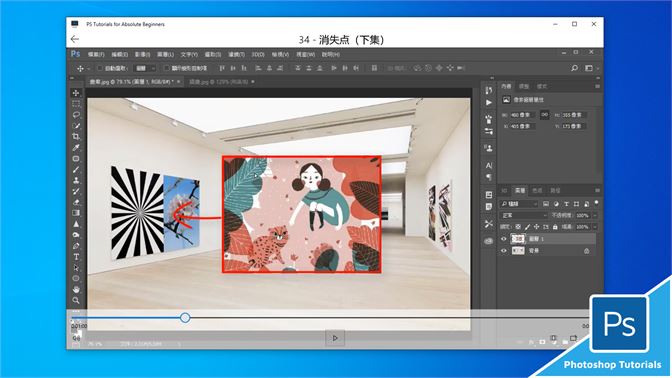Select the Move tool in toolbox

pyautogui.click(x=76, y=93)
